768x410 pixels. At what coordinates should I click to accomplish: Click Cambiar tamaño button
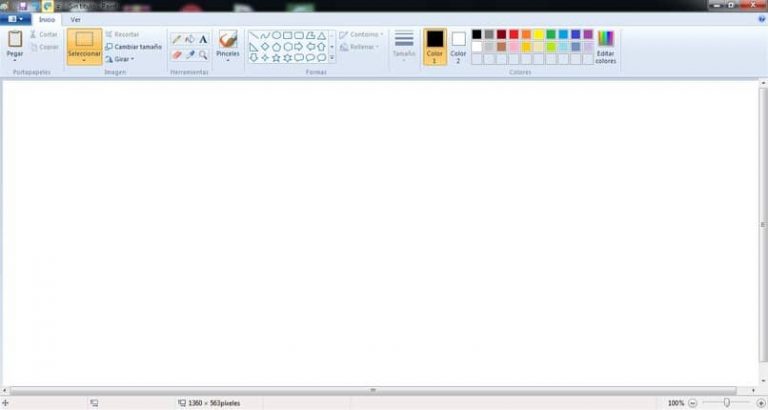pyautogui.click(x=133, y=47)
